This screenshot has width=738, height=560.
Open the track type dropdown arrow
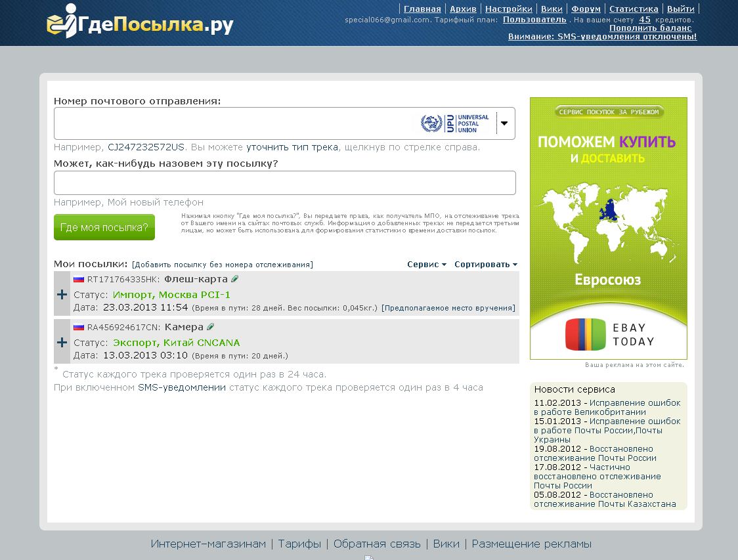504,123
